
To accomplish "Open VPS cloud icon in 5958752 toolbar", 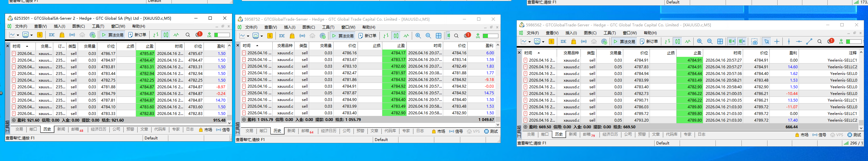I will pyautogui.click(x=312, y=36).
